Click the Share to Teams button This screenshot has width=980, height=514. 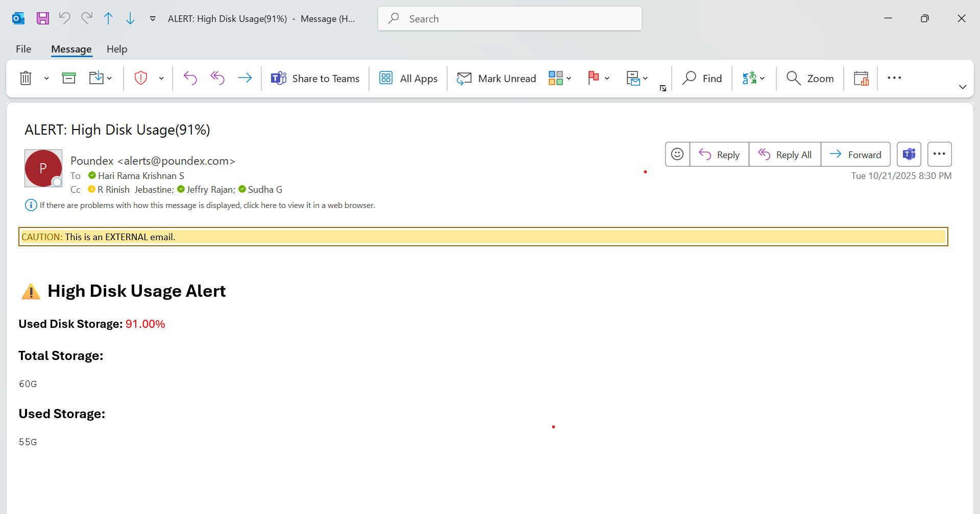click(315, 79)
